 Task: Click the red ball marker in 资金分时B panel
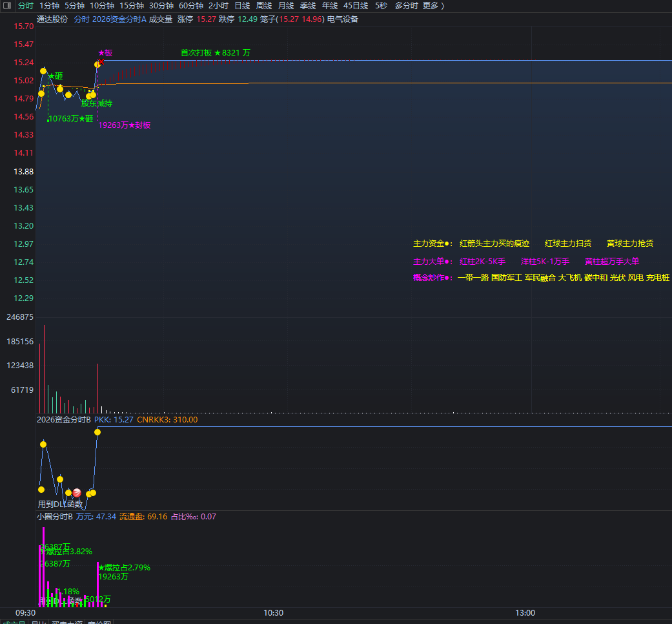coord(77,492)
